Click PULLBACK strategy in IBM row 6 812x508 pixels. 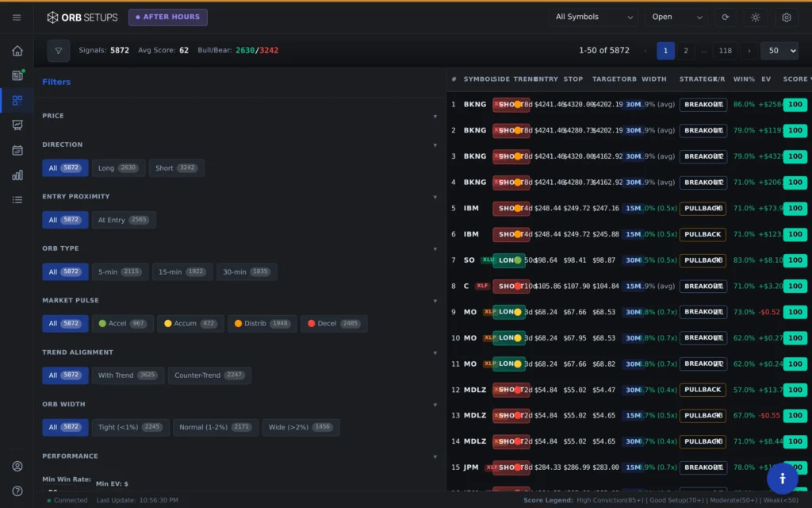click(x=703, y=234)
